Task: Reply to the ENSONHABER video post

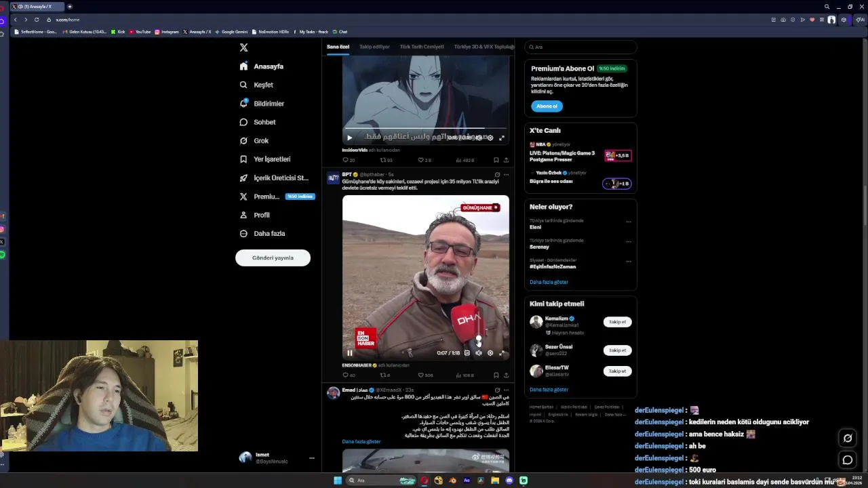Action: click(349, 375)
